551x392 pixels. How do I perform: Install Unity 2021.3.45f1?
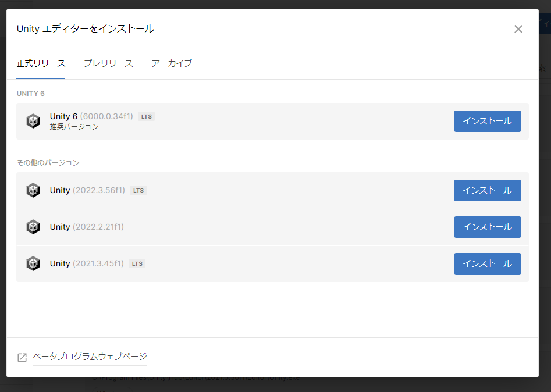pos(487,263)
